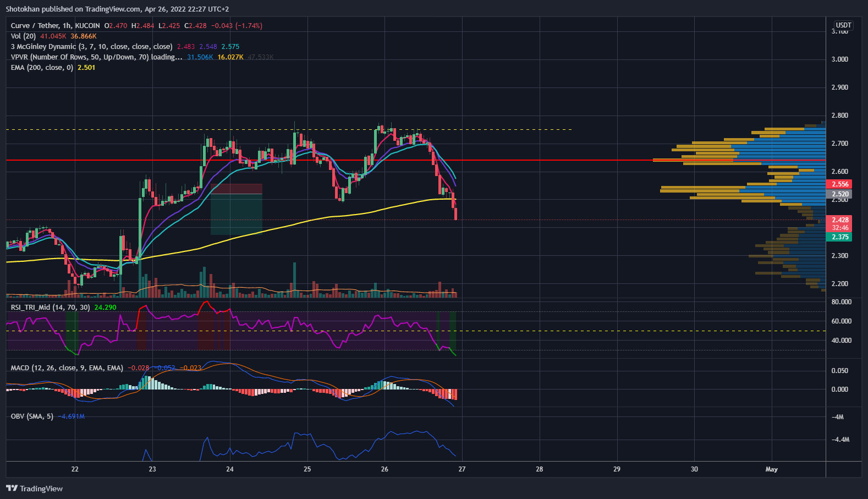Click the 0.050 MACD axis value
Screen dimensions: 868x499
839,371
